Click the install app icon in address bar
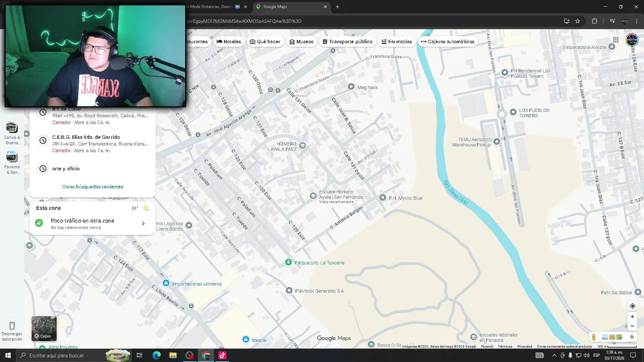Image resolution: width=644 pixels, height=362 pixels. pos(567,21)
